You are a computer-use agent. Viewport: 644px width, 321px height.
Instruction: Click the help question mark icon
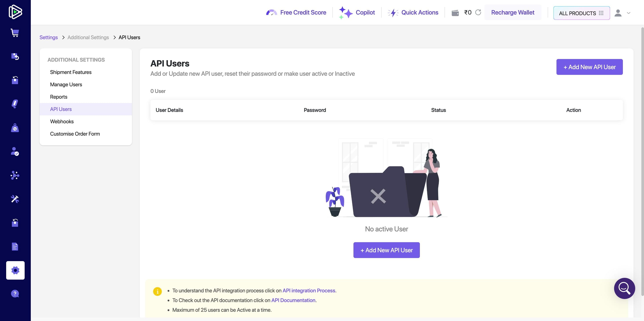point(15,293)
